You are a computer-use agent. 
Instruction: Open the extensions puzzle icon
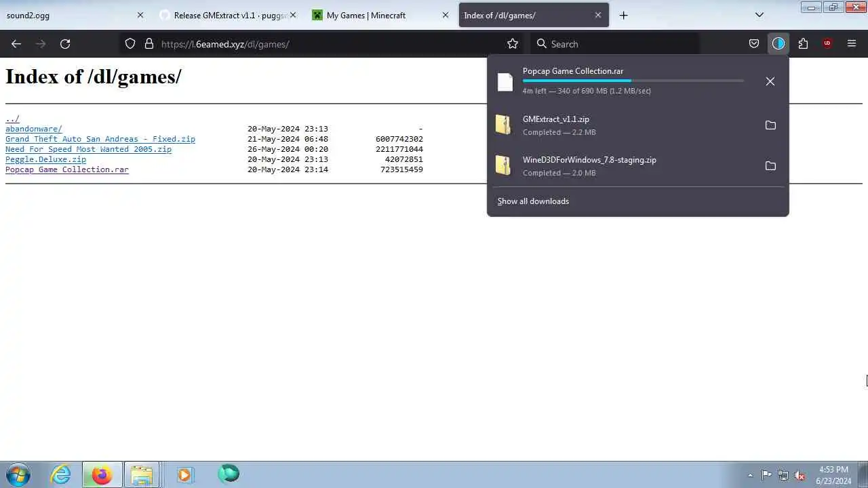coord(803,44)
